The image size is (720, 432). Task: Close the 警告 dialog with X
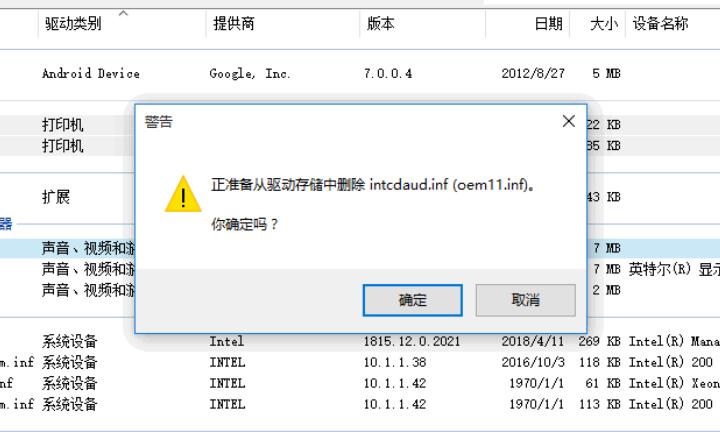(568, 121)
